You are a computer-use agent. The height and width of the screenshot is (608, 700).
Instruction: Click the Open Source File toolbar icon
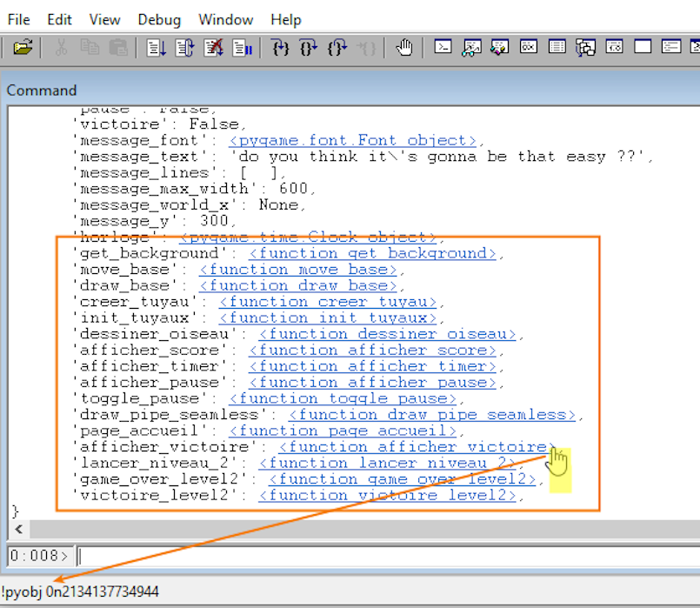[x=23, y=48]
